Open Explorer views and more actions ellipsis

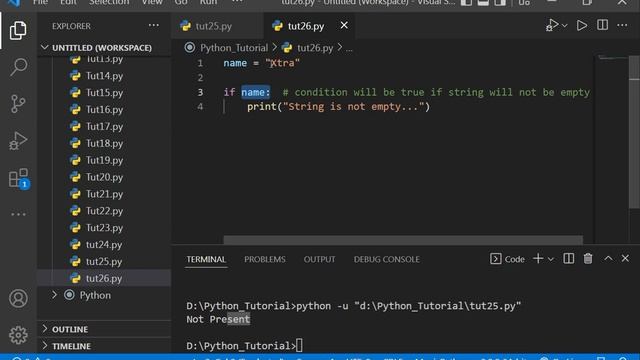[x=153, y=25]
